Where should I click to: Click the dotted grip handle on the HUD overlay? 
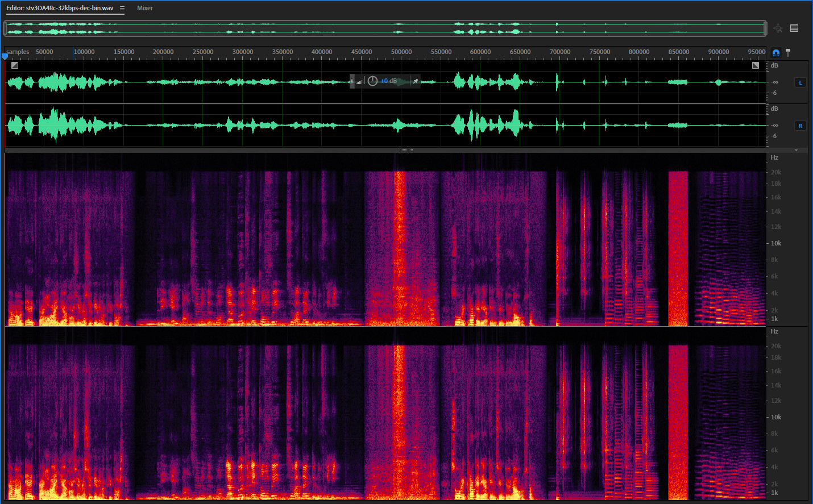coord(352,81)
